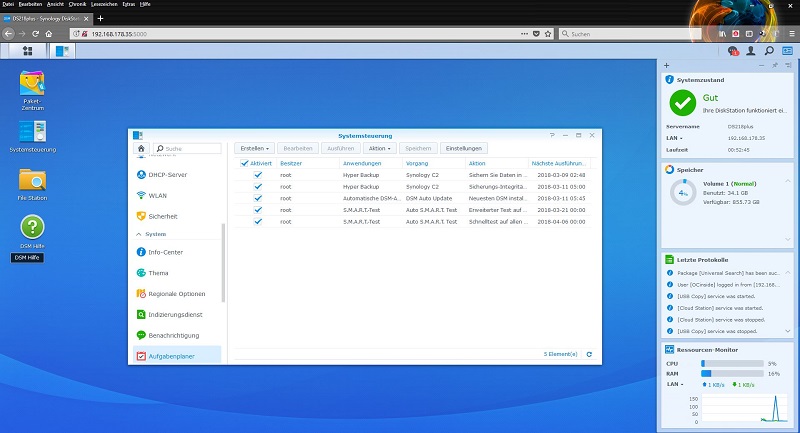Open the Systemsteuerung desktop icon
This screenshot has height=433, width=800.
32,132
